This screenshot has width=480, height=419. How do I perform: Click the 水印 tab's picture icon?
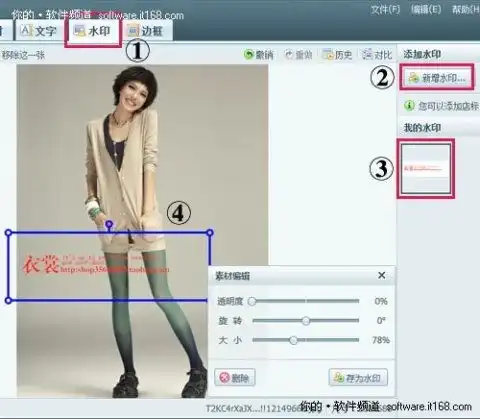79,31
